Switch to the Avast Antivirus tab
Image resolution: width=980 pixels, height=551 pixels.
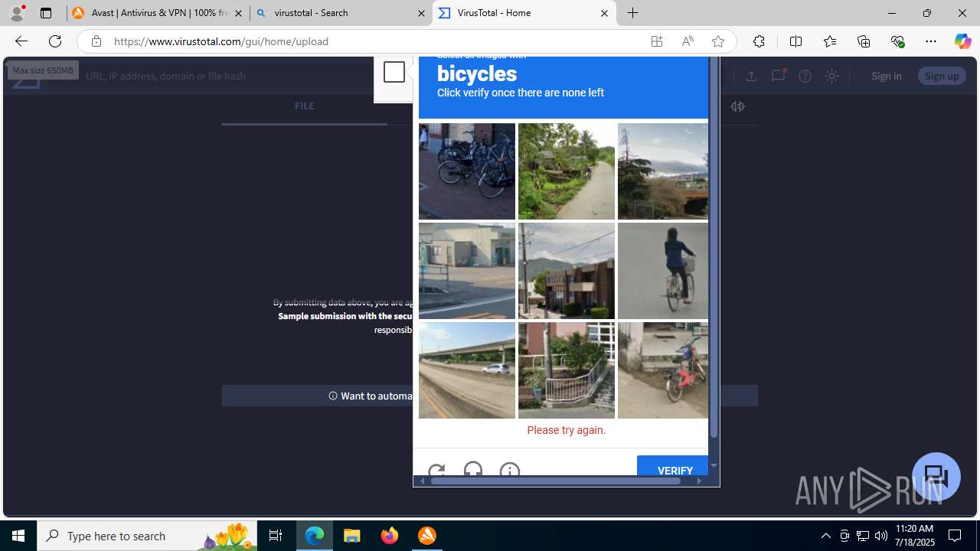pyautogui.click(x=158, y=13)
